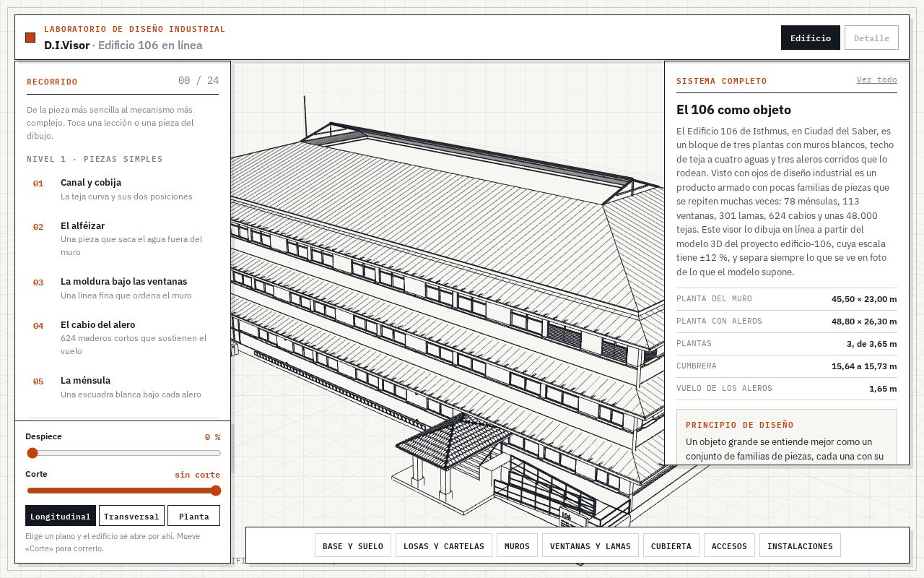This screenshot has width=924, height=578.
Task: Open lesson 01 Canal y cobija
Action: (x=123, y=189)
